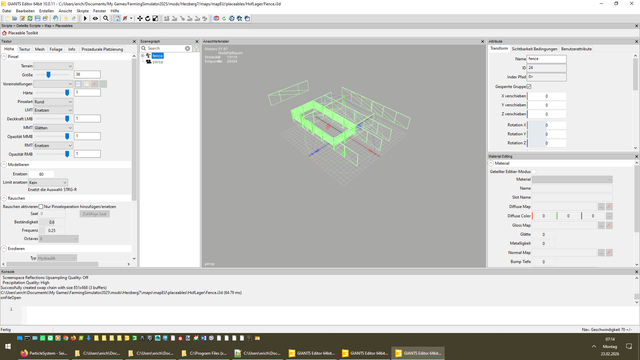
Task: Open the Pinselart Rund dropdown
Action: coord(53,102)
